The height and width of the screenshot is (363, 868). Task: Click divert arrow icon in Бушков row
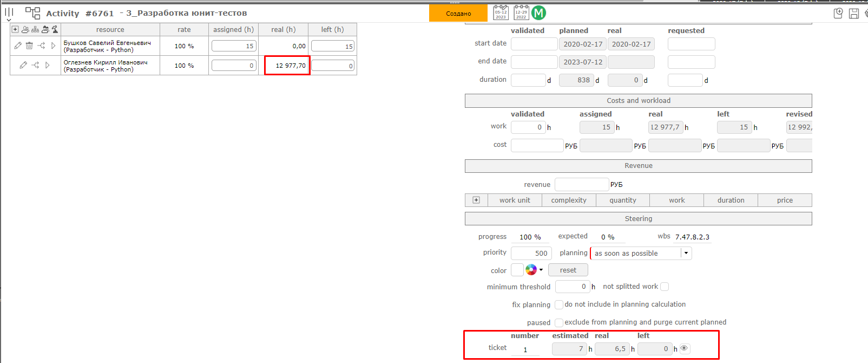[41, 46]
